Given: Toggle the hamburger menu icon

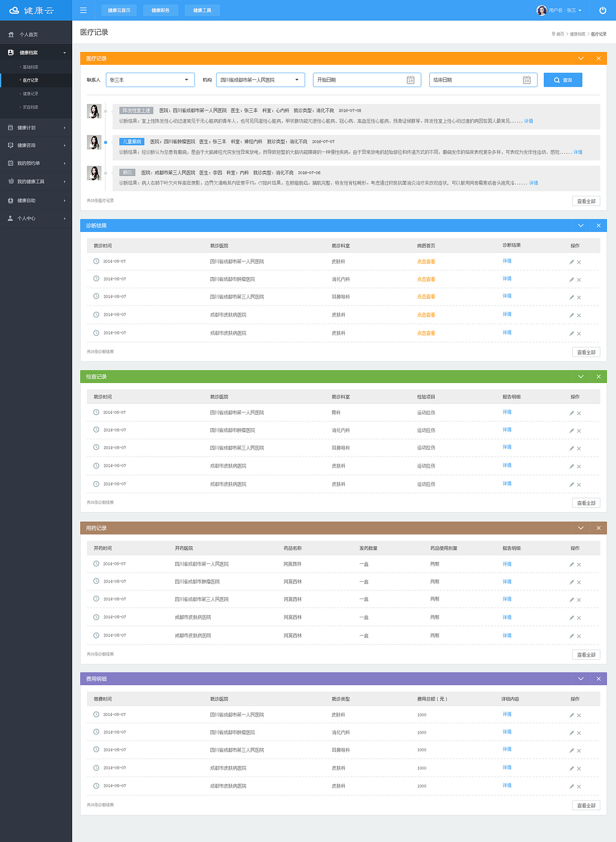Looking at the screenshot, I should coord(83,10).
